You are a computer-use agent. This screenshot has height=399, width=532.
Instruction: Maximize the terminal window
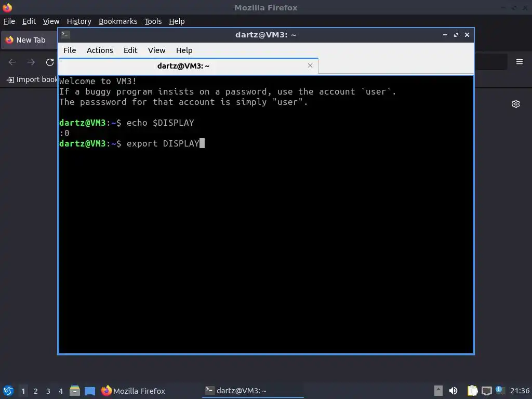[x=456, y=35]
